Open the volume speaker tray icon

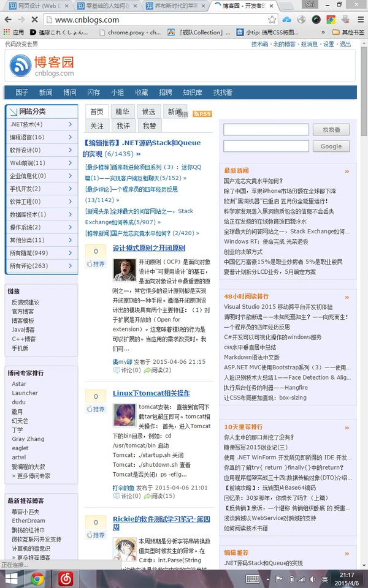(312, 579)
